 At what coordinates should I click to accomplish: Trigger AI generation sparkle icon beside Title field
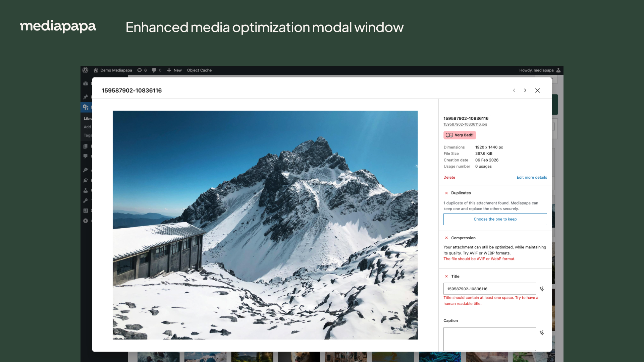click(542, 289)
